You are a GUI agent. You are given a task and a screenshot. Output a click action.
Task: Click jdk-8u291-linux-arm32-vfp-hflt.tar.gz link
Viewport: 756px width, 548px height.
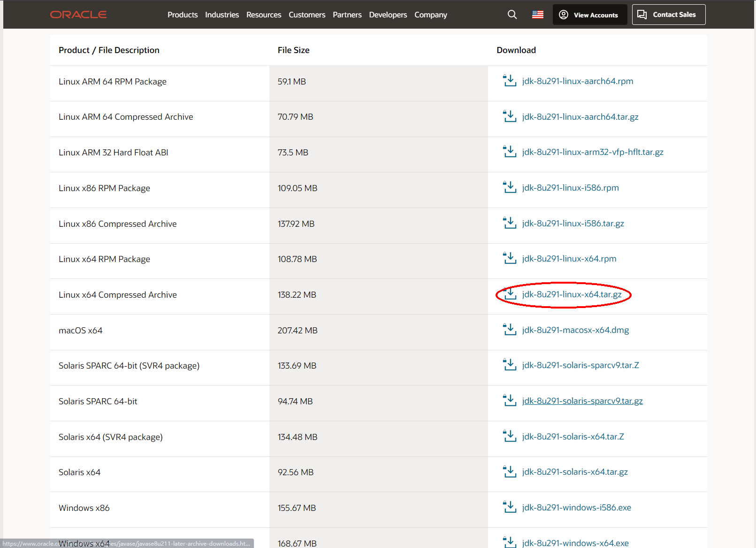(592, 152)
